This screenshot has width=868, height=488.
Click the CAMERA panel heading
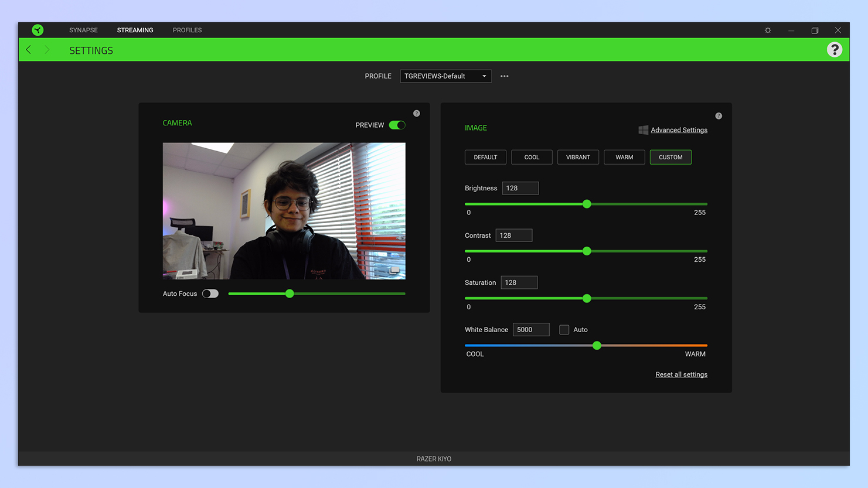(177, 123)
